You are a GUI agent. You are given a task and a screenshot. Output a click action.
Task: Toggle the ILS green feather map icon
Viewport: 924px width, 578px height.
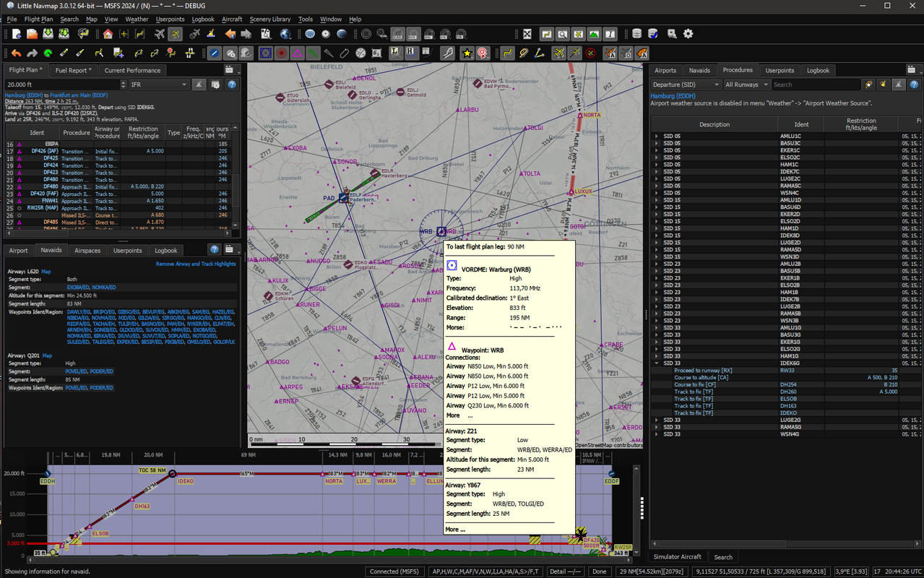pos(313,53)
